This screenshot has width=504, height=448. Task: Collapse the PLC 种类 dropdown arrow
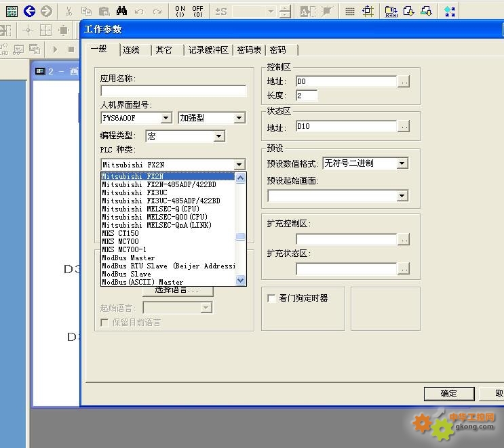[x=239, y=165]
